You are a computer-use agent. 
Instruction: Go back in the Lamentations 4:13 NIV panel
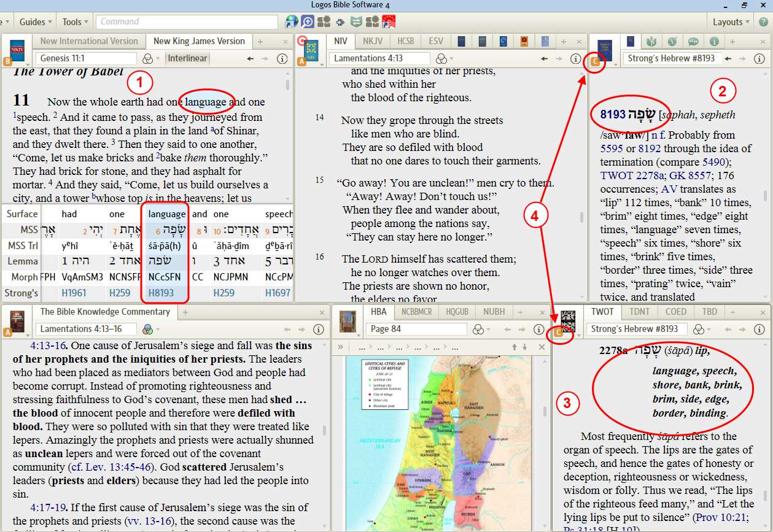click(x=544, y=59)
